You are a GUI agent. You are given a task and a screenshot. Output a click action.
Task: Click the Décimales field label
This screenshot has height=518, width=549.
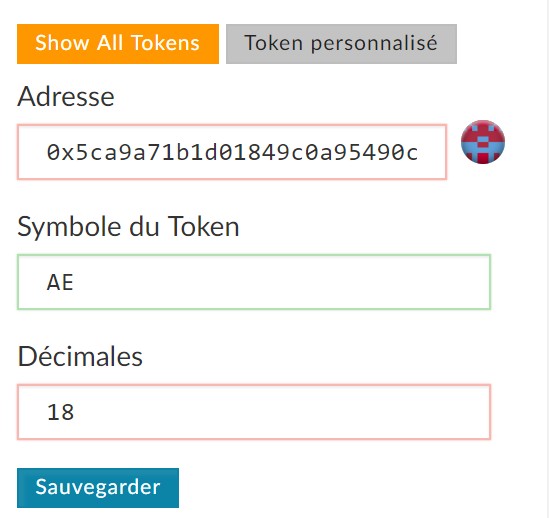point(80,357)
